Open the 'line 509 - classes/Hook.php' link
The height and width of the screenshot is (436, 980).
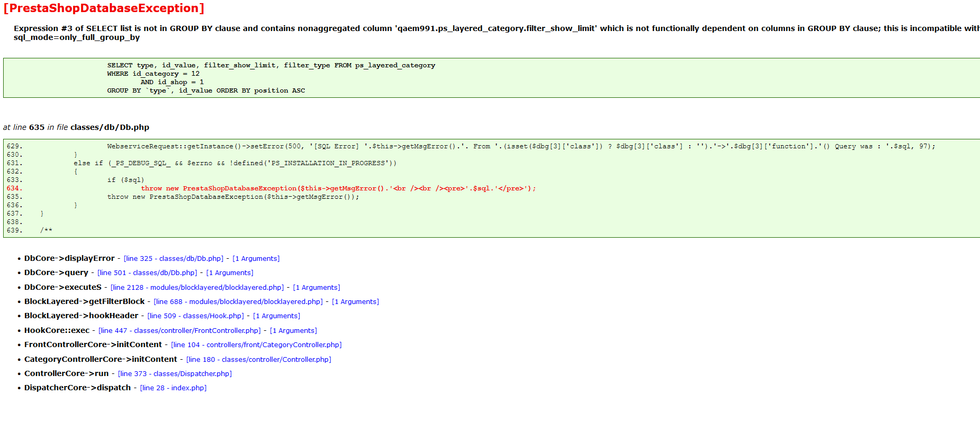coord(196,316)
